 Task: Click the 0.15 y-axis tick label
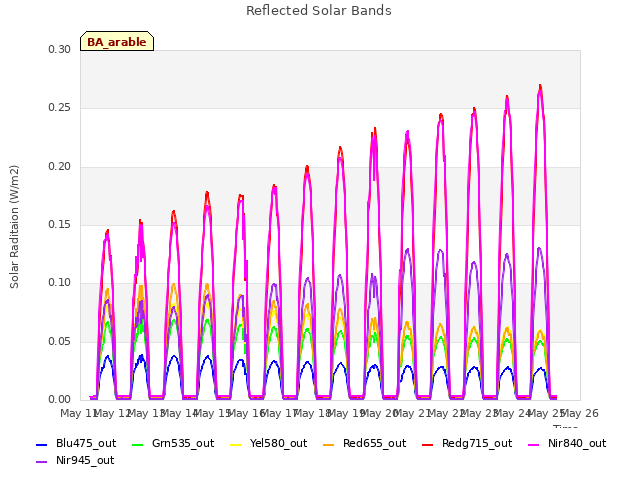(60, 224)
